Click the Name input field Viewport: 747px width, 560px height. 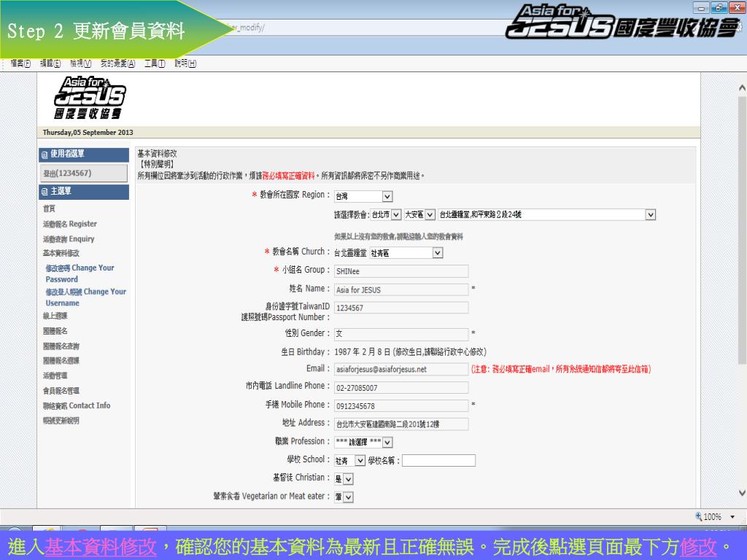tap(401, 289)
